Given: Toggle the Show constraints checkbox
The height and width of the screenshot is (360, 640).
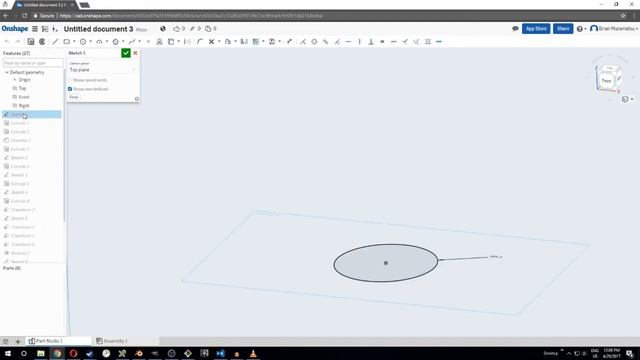Looking at the screenshot, I should point(70,80).
